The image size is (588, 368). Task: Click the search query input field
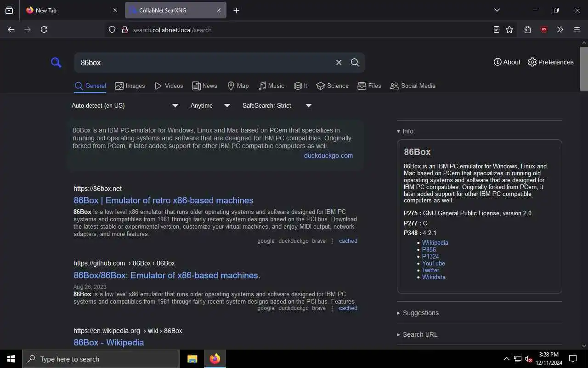(x=204, y=63)
